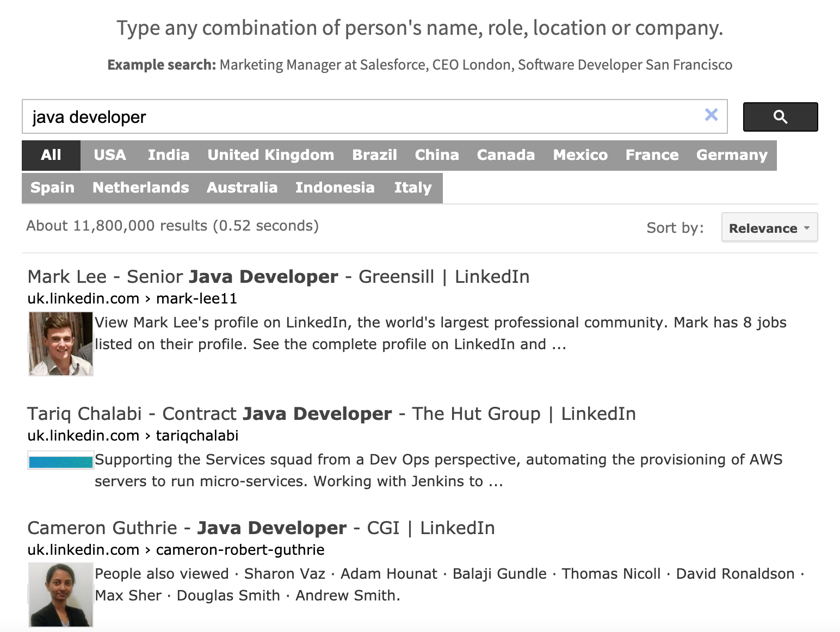Open the Relevance sort dropdown

(x=764, y=228)
